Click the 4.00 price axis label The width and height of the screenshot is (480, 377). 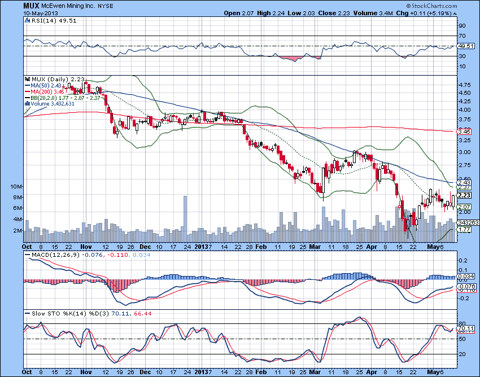[465, 110]
